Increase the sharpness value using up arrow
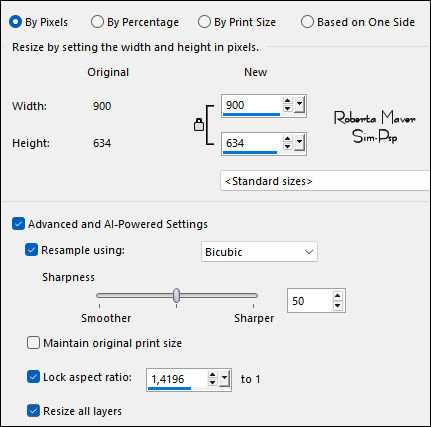This screenshot has width=431, height=427. tap(337, 296)
